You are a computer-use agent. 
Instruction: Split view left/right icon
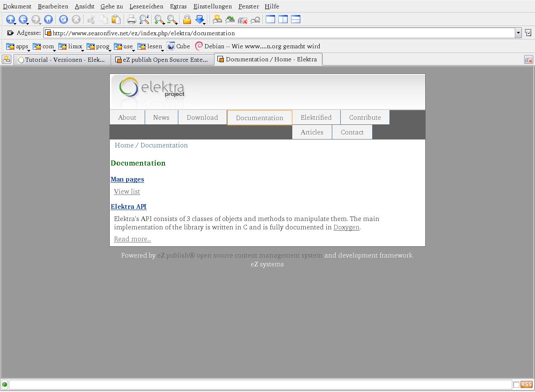tap(283, 19)
